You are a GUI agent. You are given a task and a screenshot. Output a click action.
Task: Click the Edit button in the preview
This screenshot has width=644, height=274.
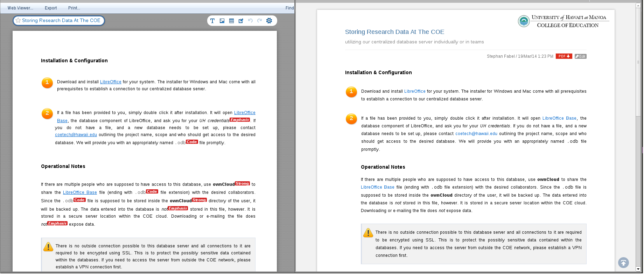coord(581,56)
